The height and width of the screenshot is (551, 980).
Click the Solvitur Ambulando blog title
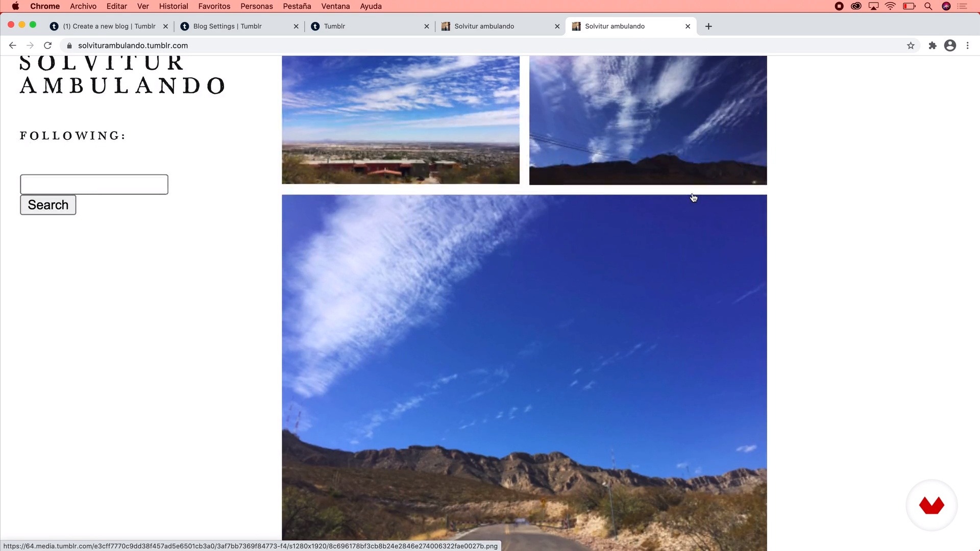pos(122,74)
